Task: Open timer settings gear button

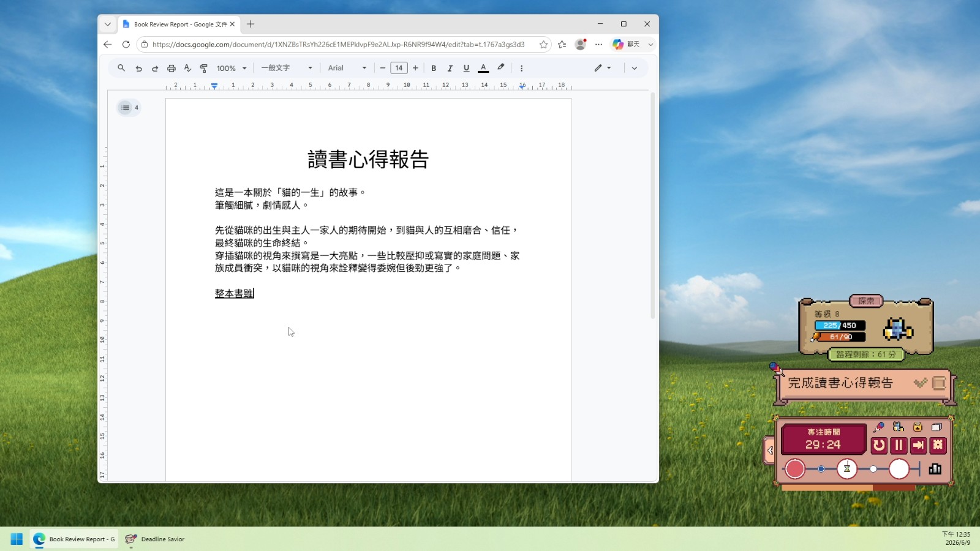Action: click(x=938, y=445)
